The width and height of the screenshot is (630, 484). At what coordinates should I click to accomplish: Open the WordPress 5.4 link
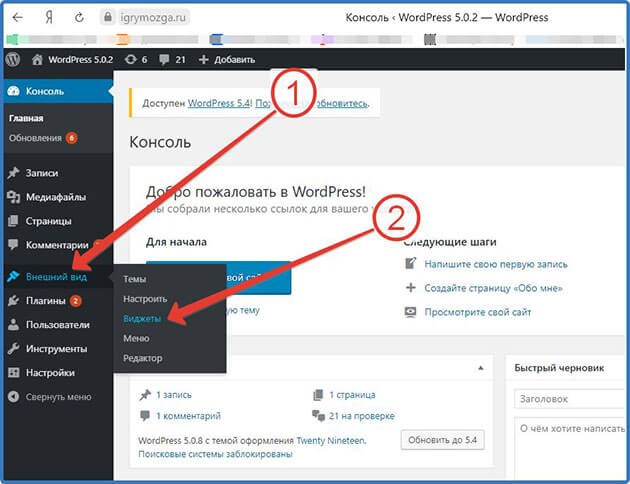click(219, 103)
